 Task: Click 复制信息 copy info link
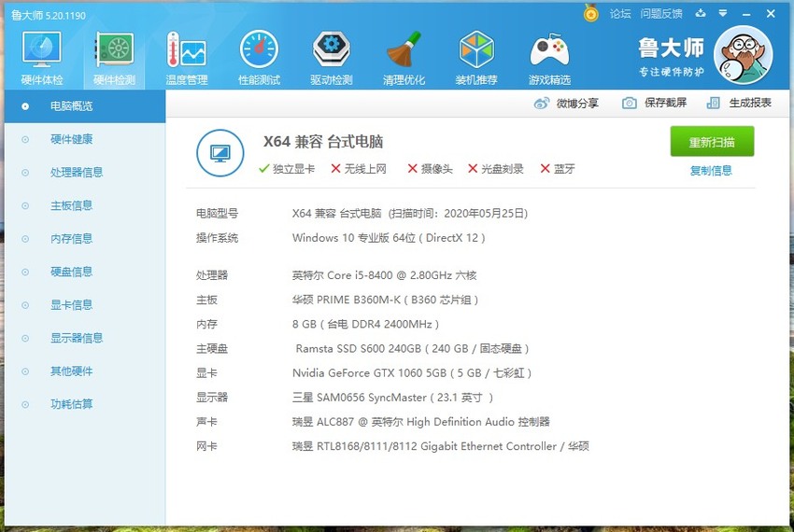point(711,171)
